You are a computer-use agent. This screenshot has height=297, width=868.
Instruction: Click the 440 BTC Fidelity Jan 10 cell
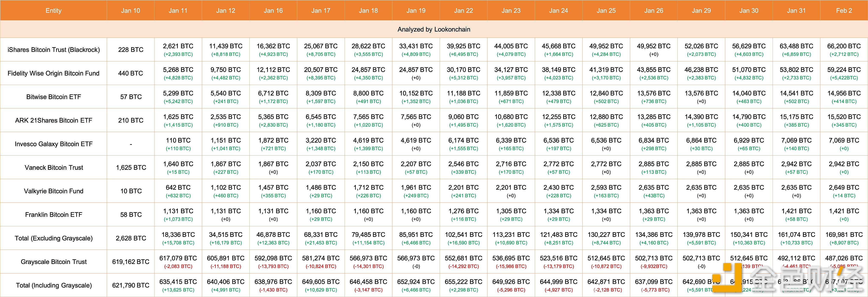tap(131, 73)
